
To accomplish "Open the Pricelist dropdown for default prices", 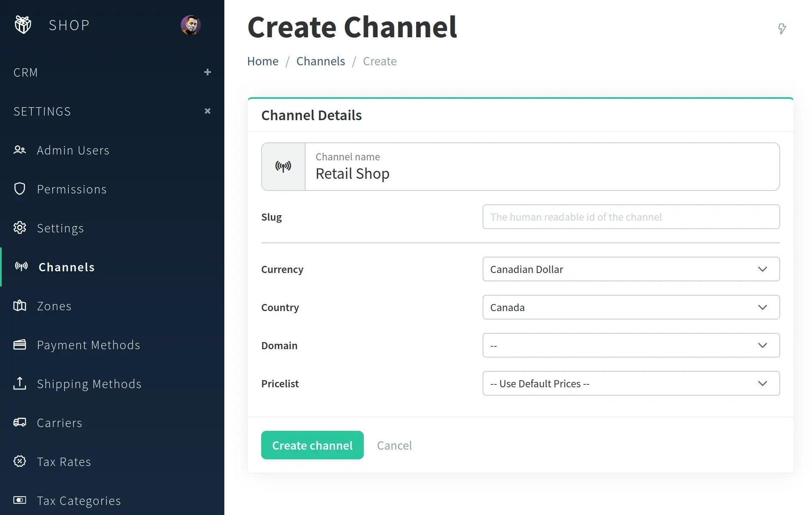I will tap(630, 383).
